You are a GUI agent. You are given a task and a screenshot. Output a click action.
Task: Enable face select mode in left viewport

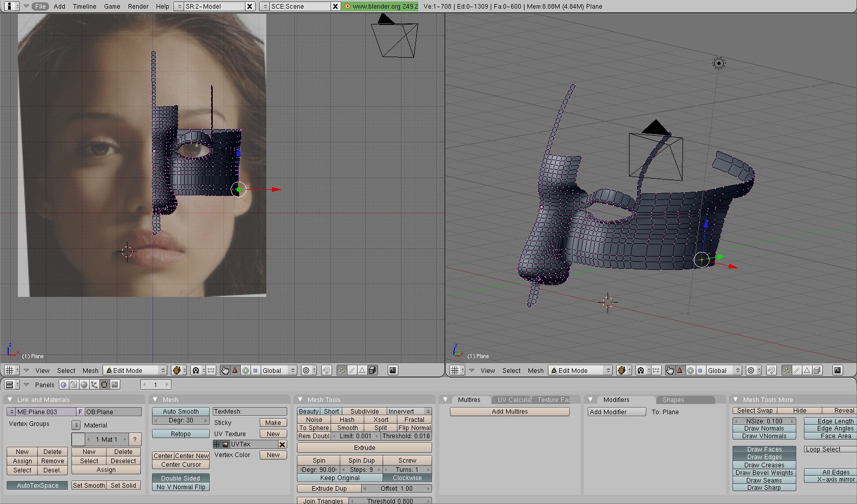coord(362,370)
